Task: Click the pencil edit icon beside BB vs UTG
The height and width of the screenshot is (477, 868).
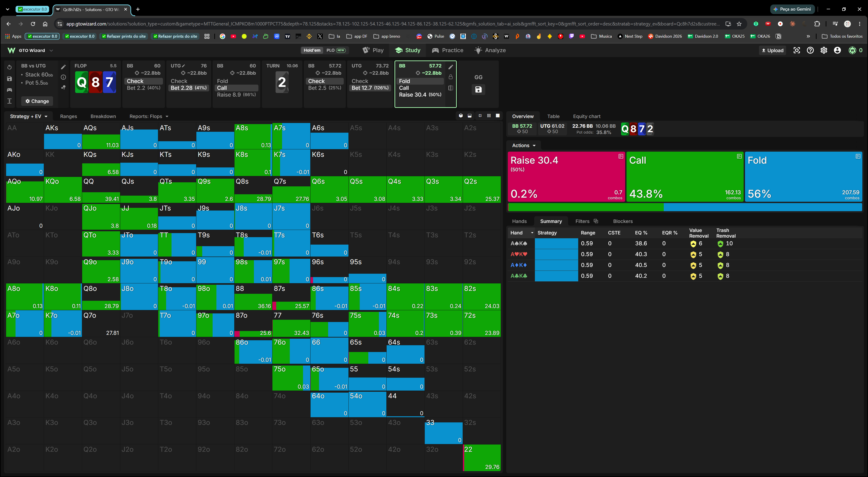Action: [63, 67]
